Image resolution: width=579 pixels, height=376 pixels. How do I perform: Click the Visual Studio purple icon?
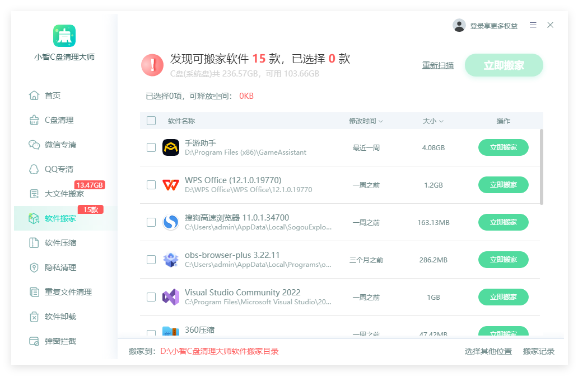tap(171, 297)
